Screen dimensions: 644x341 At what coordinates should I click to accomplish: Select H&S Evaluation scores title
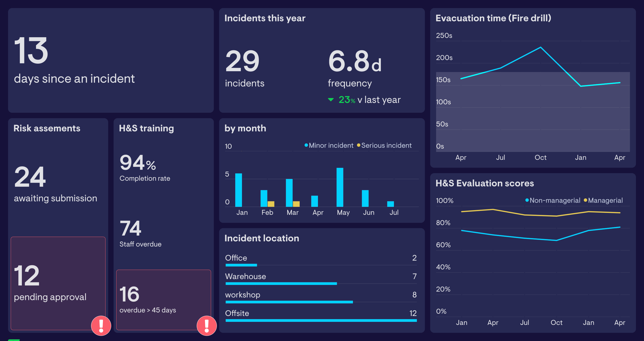(485, 183)
